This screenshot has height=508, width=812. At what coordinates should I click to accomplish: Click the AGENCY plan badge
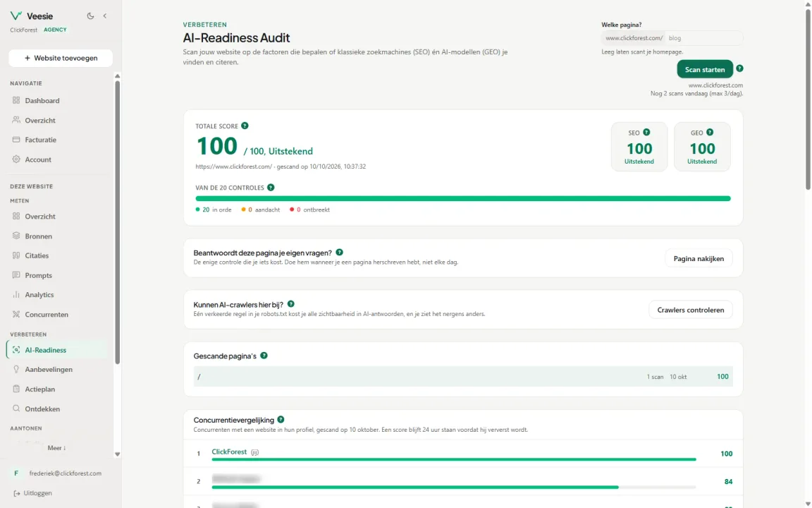(x=55, y=30)
